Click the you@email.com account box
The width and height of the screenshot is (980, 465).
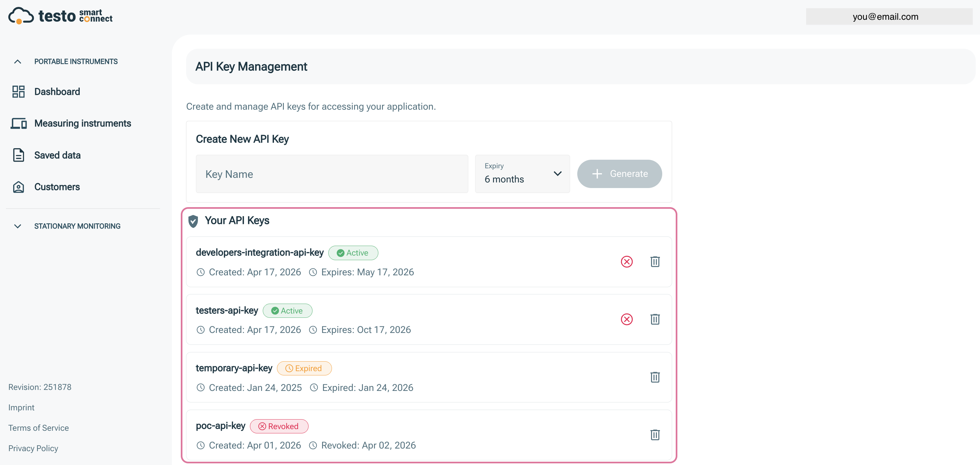[889, 17]
